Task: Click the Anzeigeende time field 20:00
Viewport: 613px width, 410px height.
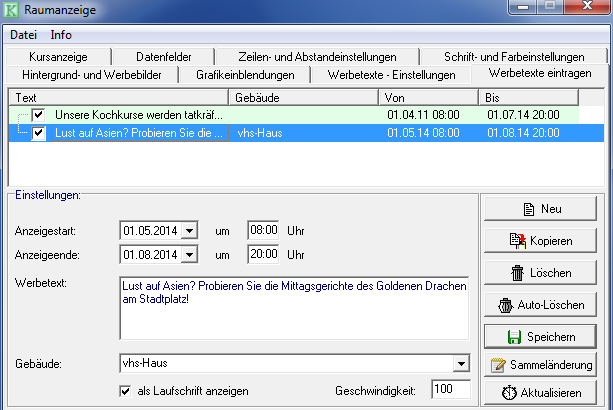Action: coord(263,254)
